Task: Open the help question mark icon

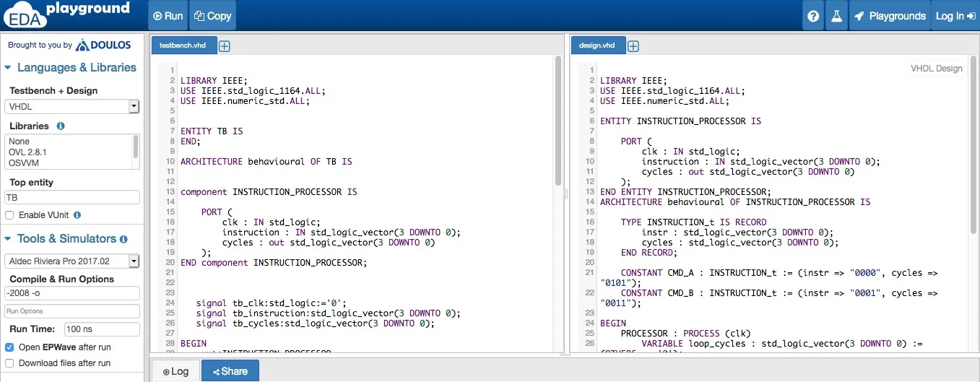Action: tap(813, 16)
